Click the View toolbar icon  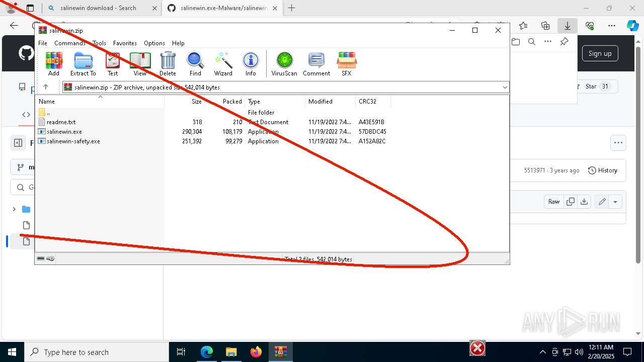[x=140, y=63]
